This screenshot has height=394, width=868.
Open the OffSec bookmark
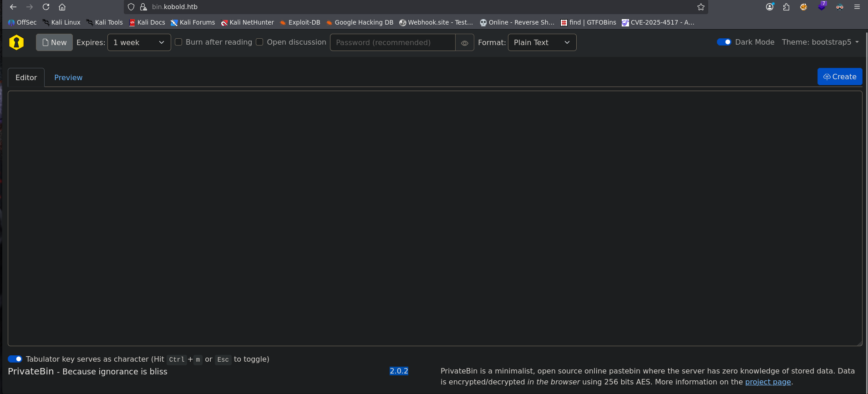tap(22, 22)
